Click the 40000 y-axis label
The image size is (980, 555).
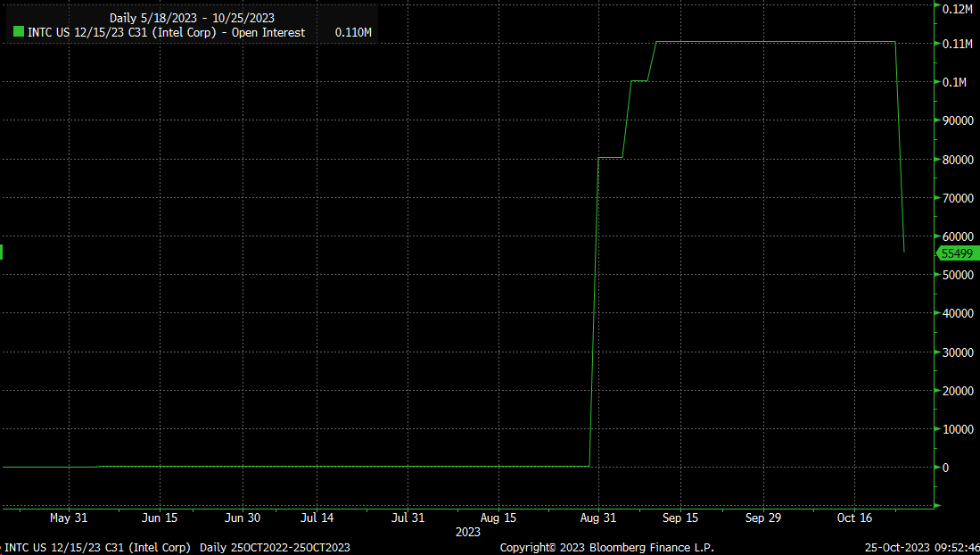tap(958, 313)
